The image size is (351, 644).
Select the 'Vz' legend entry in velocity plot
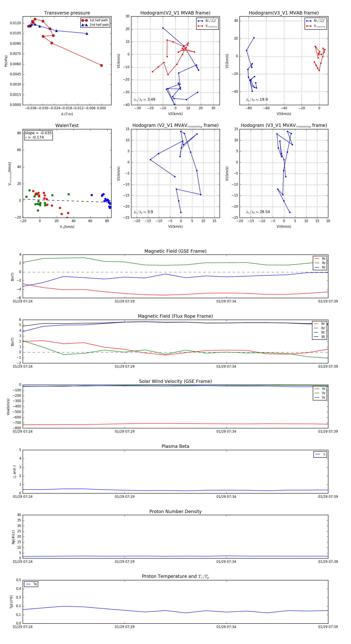point(320,397)
